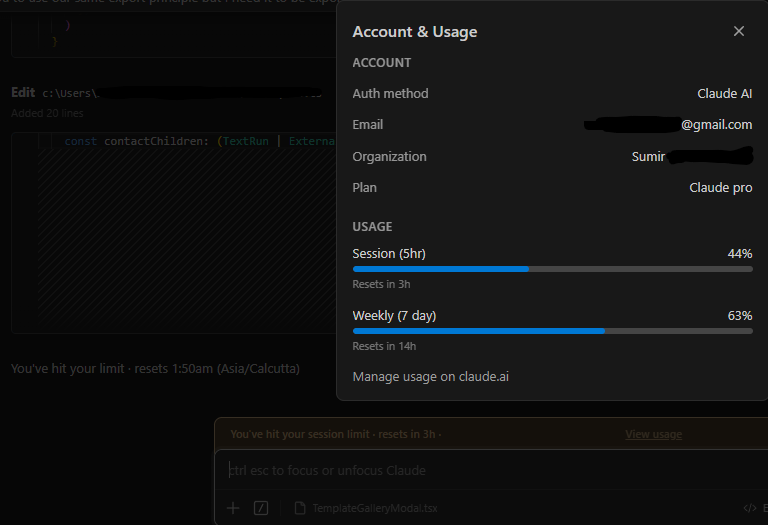The image size is (768, 525).
Task: Click the plus add-context icon
Action: click(x=233, y=508)
